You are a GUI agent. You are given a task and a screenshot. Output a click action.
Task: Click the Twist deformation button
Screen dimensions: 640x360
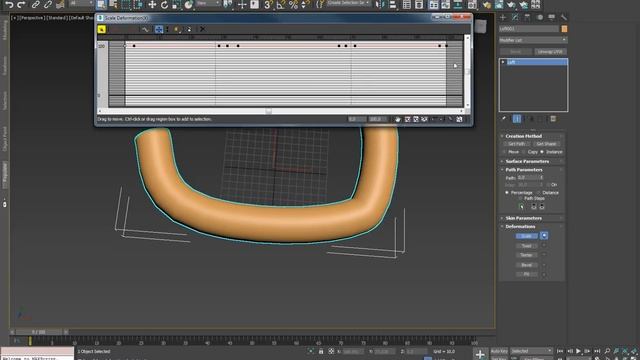527,246
